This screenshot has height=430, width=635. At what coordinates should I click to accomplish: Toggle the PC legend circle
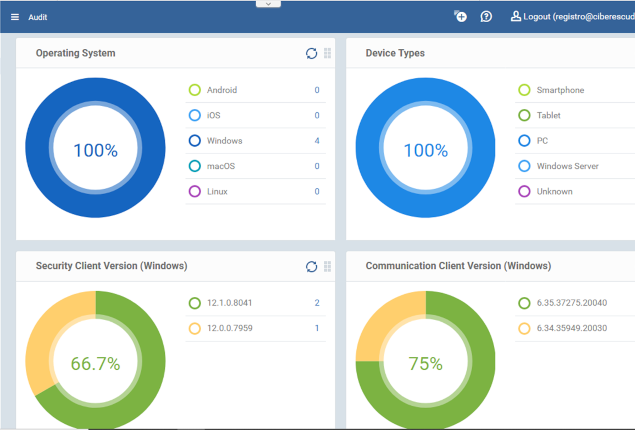[x=524, y=140]
